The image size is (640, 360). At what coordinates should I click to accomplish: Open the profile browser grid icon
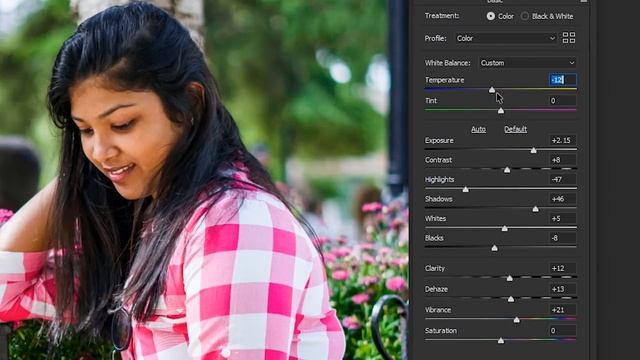tap(569, 38)
